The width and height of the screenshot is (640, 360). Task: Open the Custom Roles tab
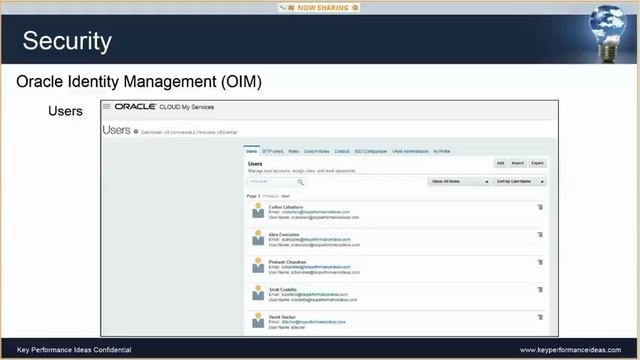point(316,151)
